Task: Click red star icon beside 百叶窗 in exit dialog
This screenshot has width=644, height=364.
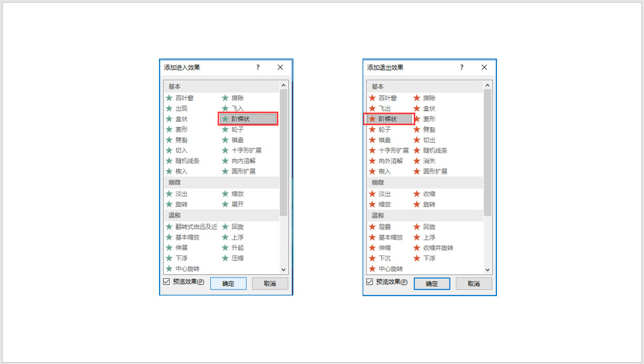Action: tap(372, 98)
